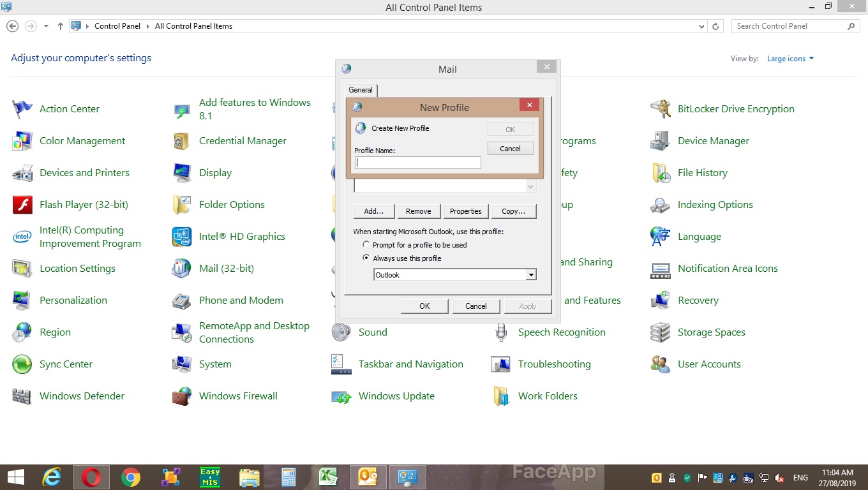Open the Location Settings icon
The height and width of the screenshot is (490, 868).
[22, 269]
